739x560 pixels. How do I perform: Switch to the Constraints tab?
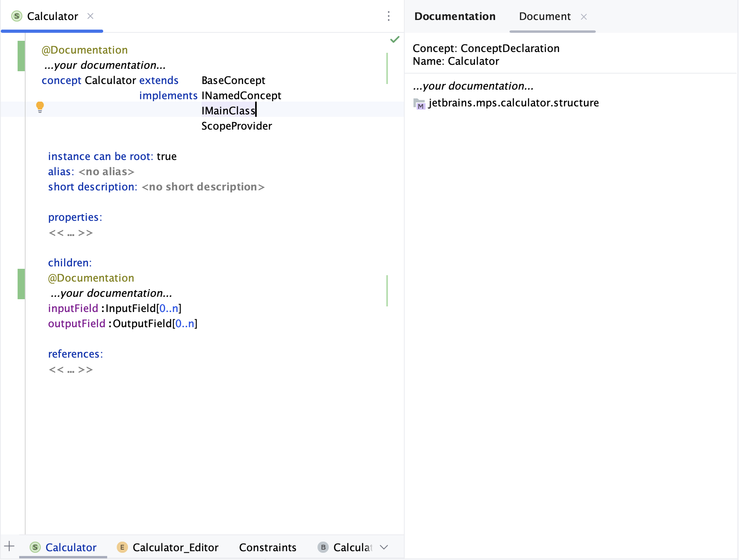(x=268, y=547)
